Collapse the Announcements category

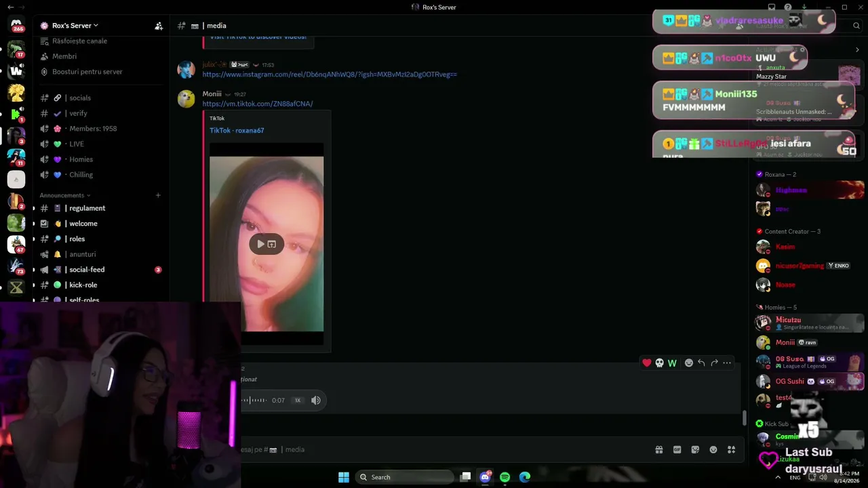pyautogui.click(x=65, y=195)
